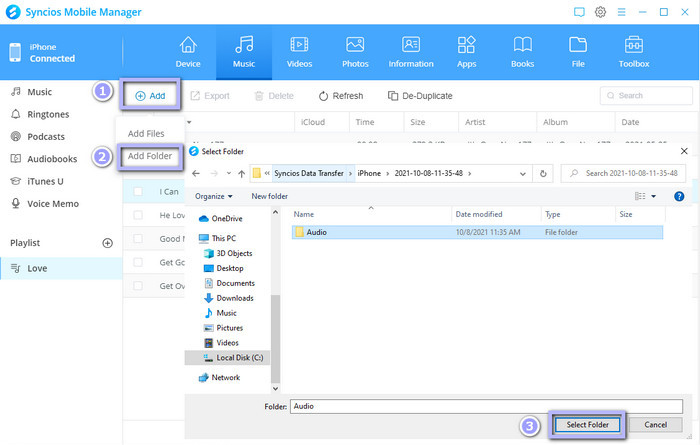This screenshot has height=445, width=700.
Task: Open the view options dropdown arrow
Action: [x=654, y=196]
